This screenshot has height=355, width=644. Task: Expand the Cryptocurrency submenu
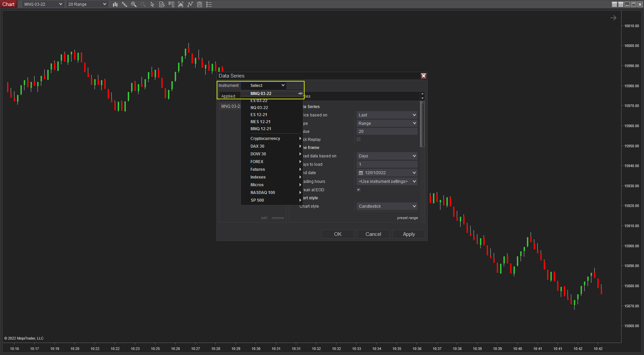pos(272,139)
